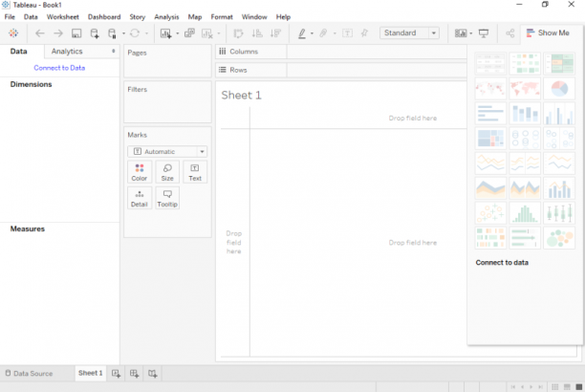The image size is (585, 392).
Task: Open the Size marks card
Action: point(167,172)
